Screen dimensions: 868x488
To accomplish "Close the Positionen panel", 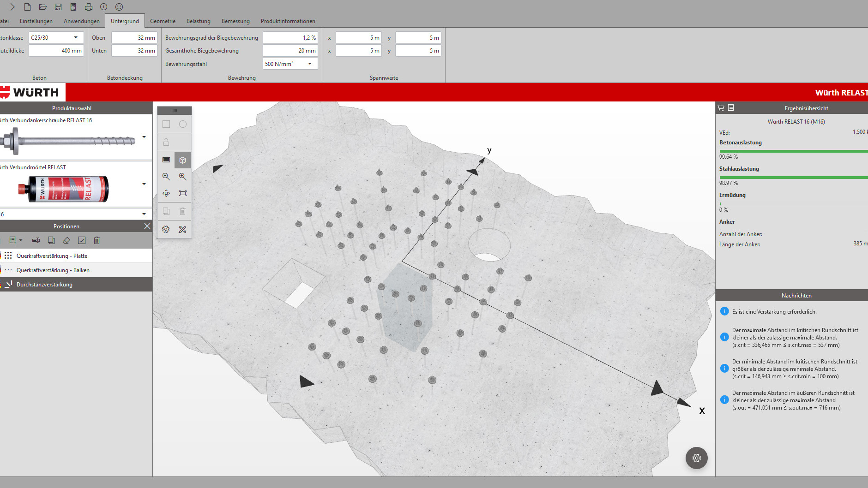I will click(x=147, y=226).
